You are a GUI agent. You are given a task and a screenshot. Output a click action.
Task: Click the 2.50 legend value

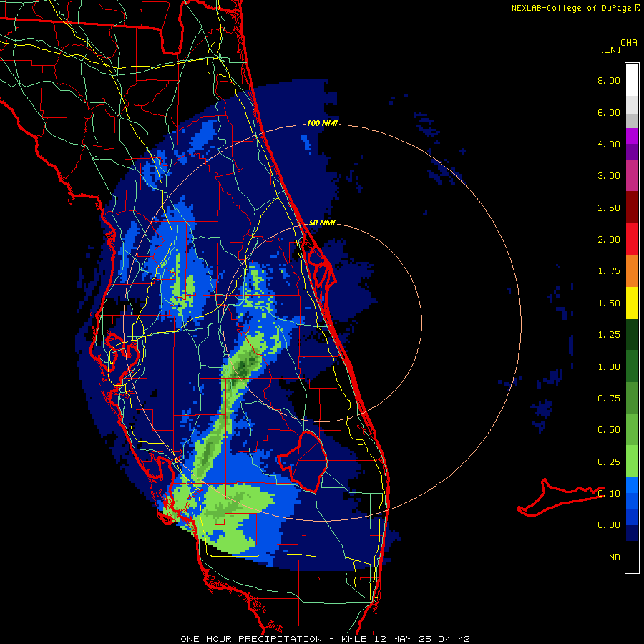click(609, 208)
